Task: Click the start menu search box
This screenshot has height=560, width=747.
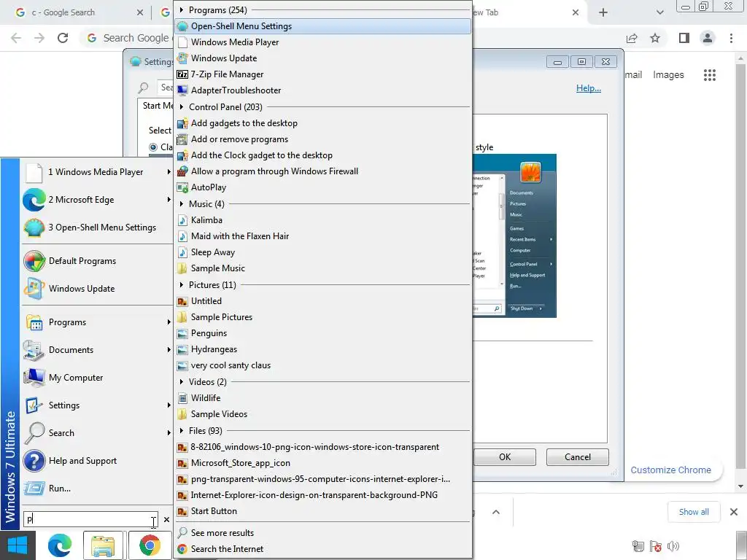Action: [x=91, y=519]
